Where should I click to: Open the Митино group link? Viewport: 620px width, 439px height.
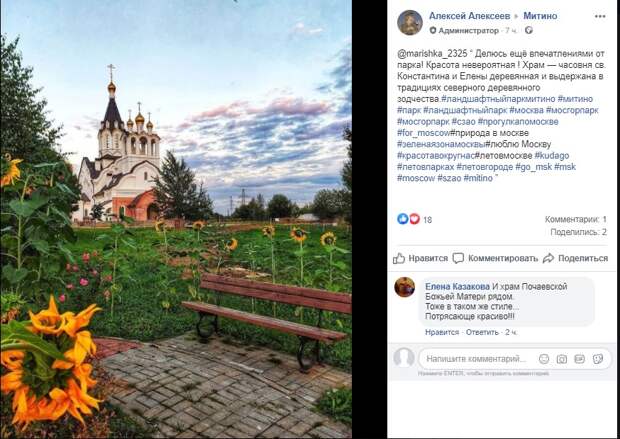540,16
